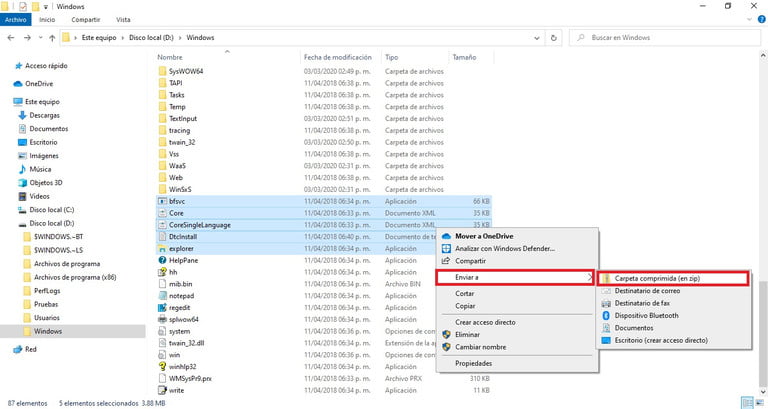Sort by the Nombre column header

[x=169, y=57]
